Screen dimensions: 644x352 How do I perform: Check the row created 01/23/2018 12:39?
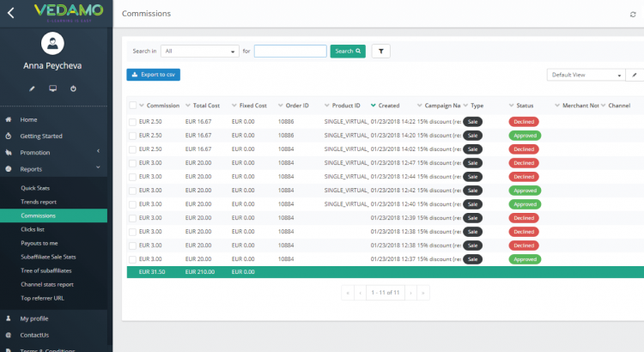click(132, 218)
